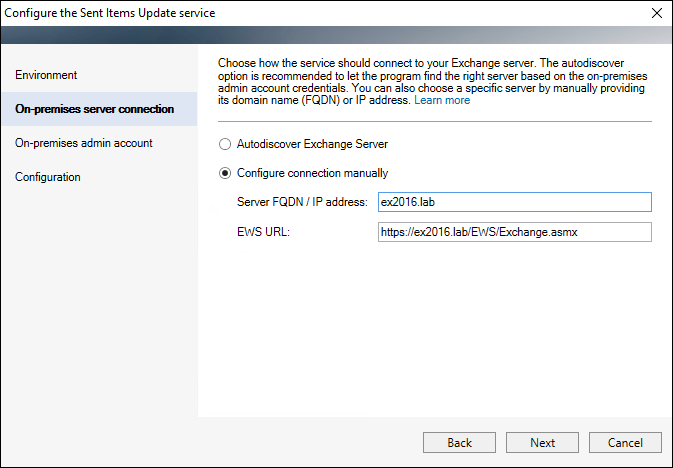The image size is (673, 468).
Task: Click the gradient header banner
Action: tap(336, 35)
